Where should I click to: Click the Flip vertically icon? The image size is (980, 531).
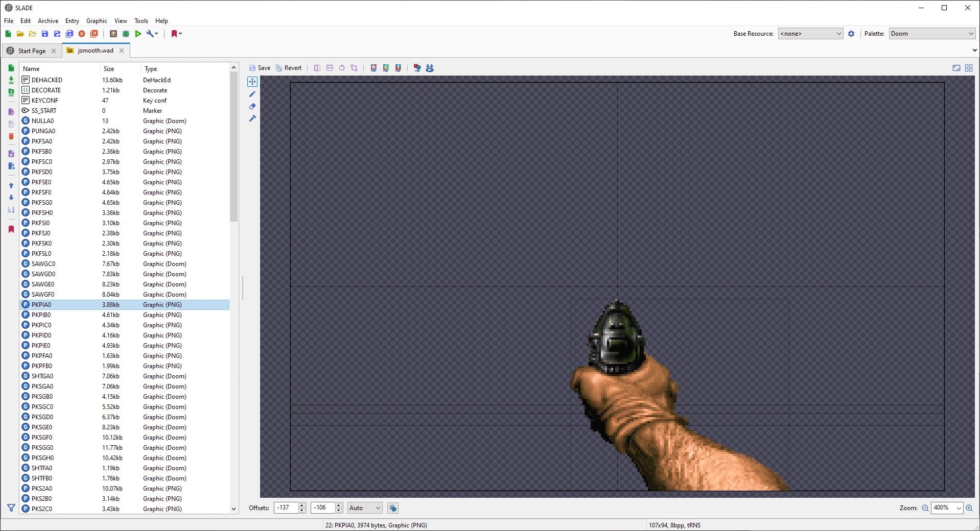click(330, 68)
